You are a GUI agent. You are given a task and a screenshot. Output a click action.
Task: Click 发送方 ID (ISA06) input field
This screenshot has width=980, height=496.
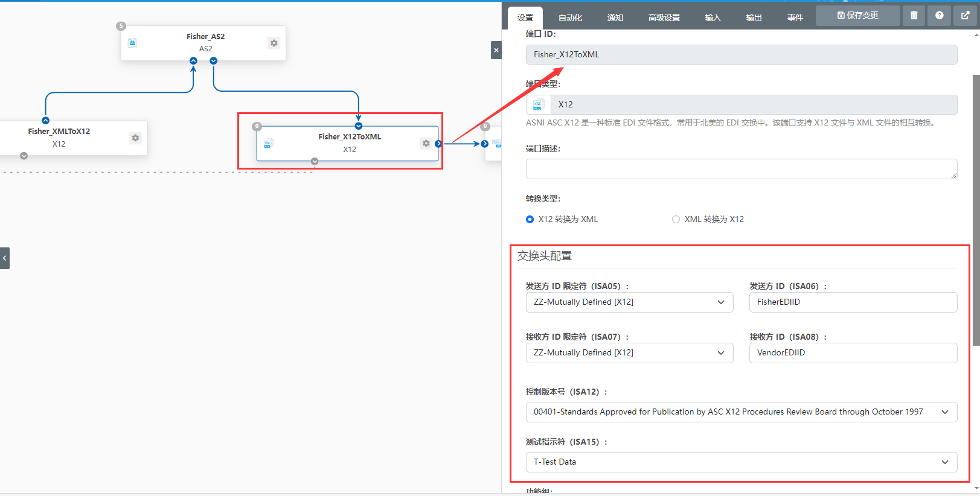[x=853, y=302]
